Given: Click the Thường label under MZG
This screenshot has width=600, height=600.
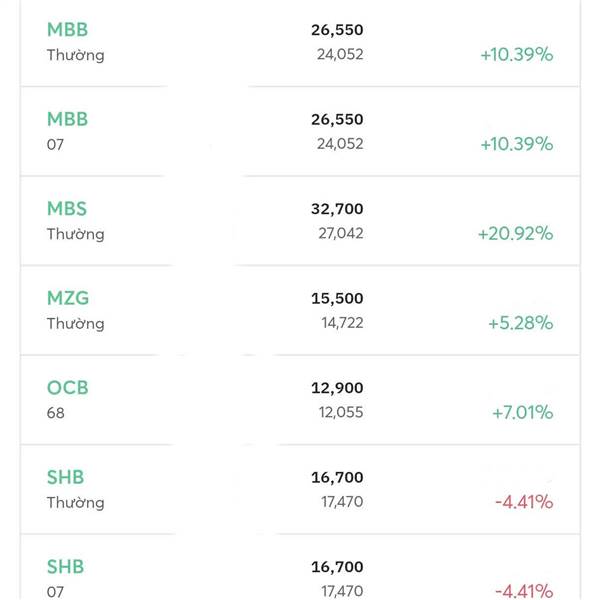Looking at the screenshot, I should coord(75,323).
